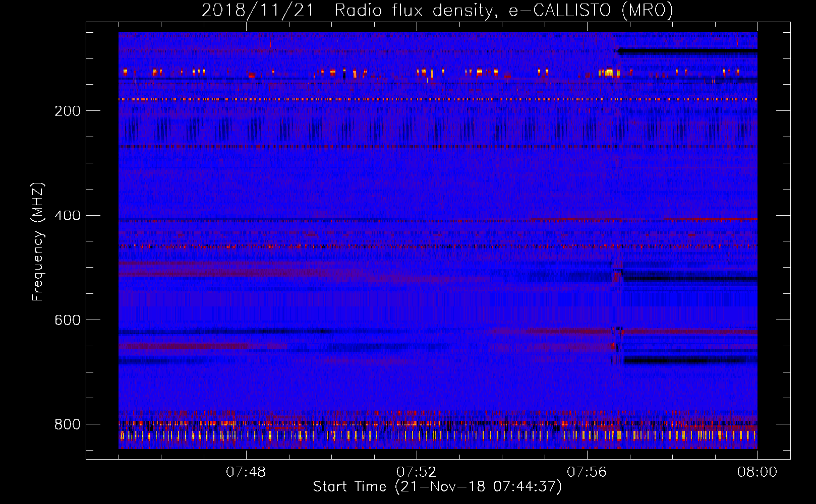Click the 400 frequency tick label
Viewport: 816px width, 504px height.
point(68,216)
